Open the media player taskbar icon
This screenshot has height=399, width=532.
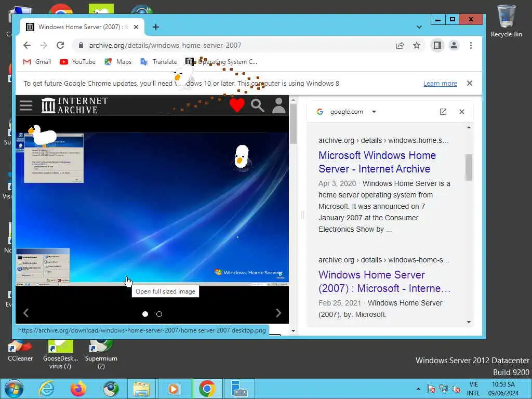(174, 389)
